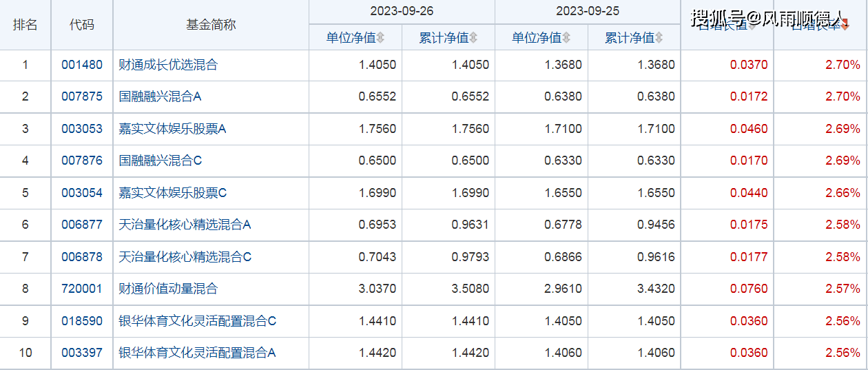Open 国融融兴混合A fund link

pyautogui.click(x=160, y=96)
